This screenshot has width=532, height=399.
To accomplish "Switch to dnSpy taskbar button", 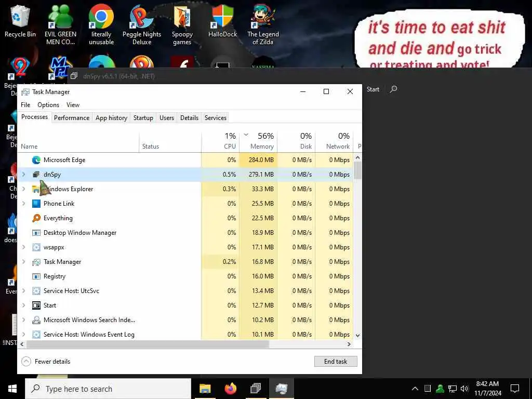I will (256, 389).
